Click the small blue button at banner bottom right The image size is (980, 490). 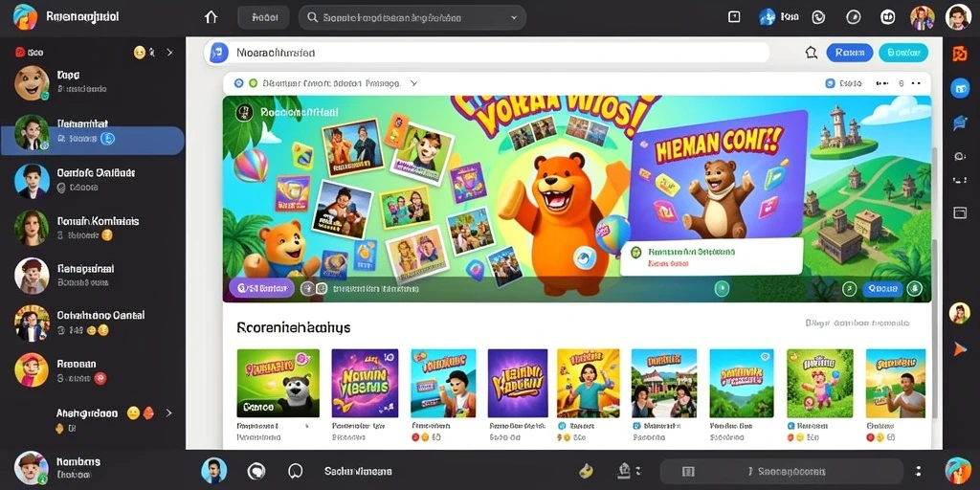point(882,289)
